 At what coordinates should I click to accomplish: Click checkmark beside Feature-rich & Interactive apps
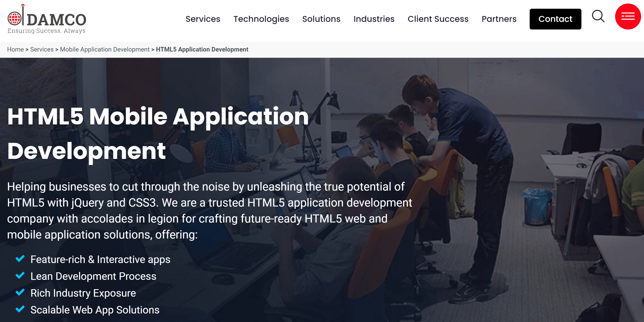point(20,259)
